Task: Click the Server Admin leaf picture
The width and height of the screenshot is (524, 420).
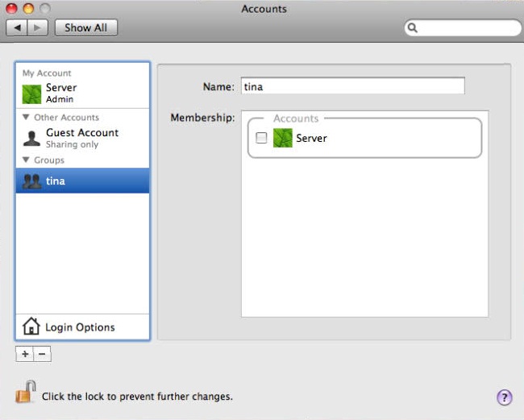Action: point(31,94)
